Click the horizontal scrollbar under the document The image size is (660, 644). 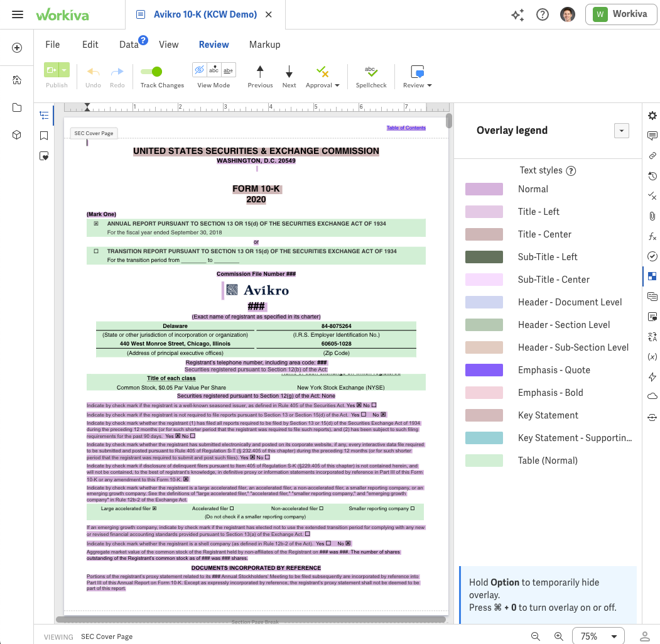[251, 619]
